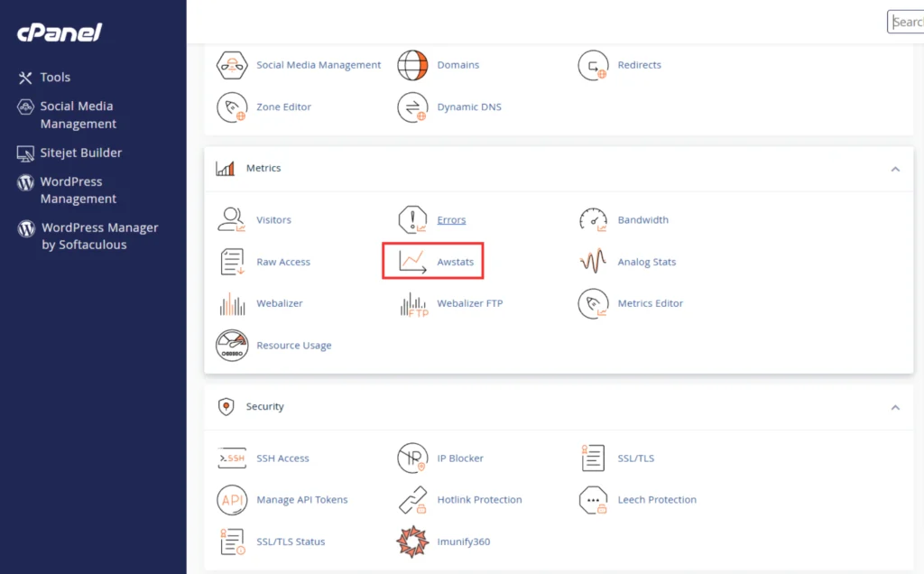Click the IP Blocker icon
The width and height of the screenshot is (924, 574).
412,458
